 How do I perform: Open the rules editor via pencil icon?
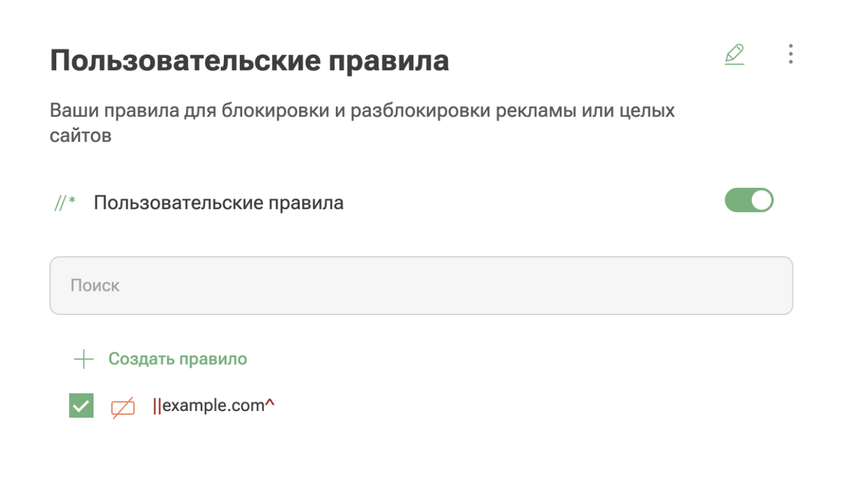pyautogui.click(x=734, y=54)
